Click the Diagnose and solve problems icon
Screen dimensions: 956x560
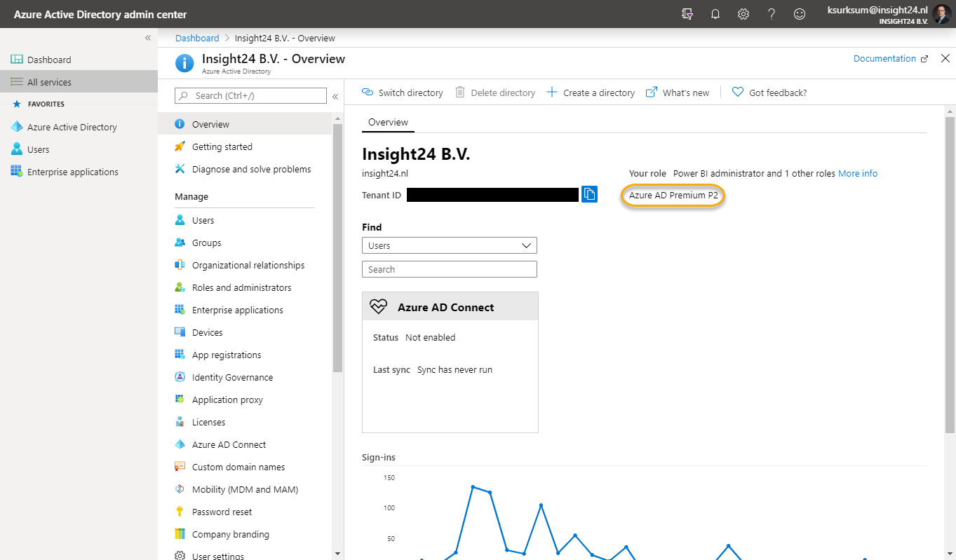coord(180,169)
